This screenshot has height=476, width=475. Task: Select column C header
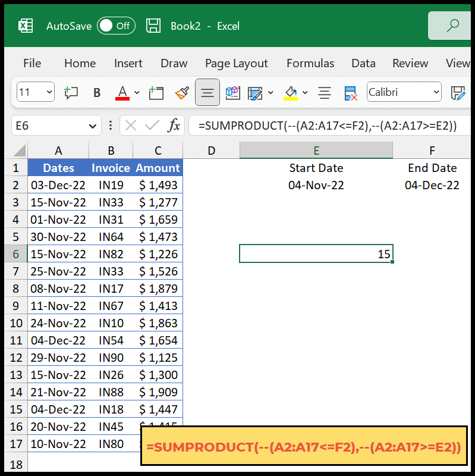click(158, 151)
